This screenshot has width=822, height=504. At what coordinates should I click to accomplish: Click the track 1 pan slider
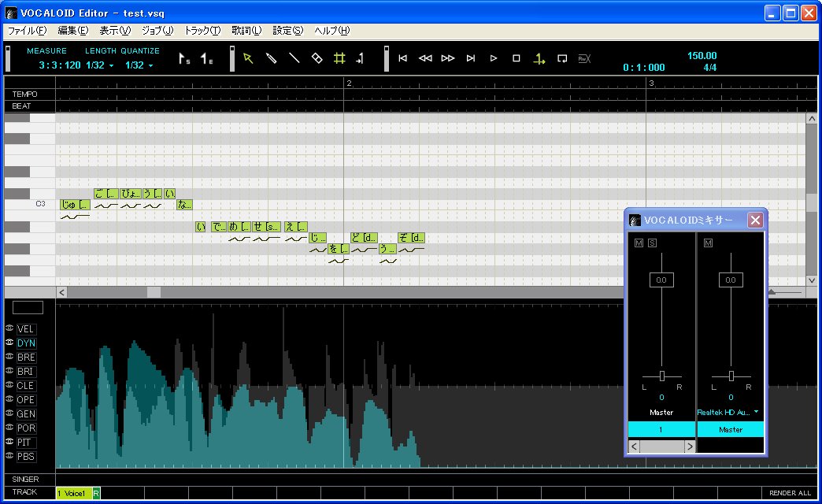pyautogui.click(x=662, y=376)
